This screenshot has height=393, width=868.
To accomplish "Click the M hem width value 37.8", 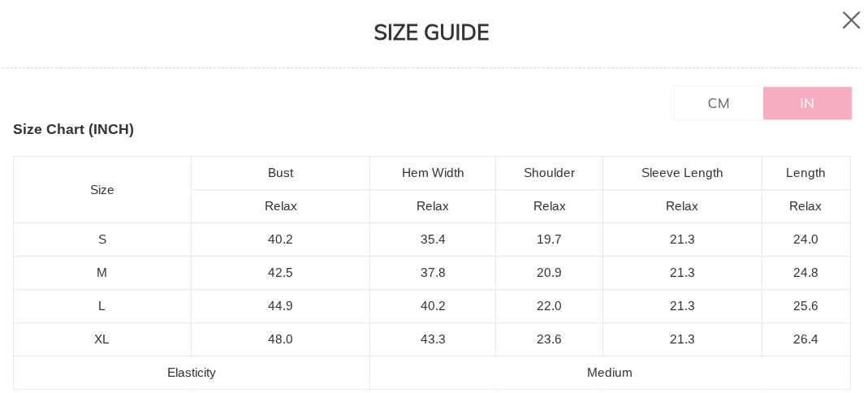I will (x=433, y=273).
